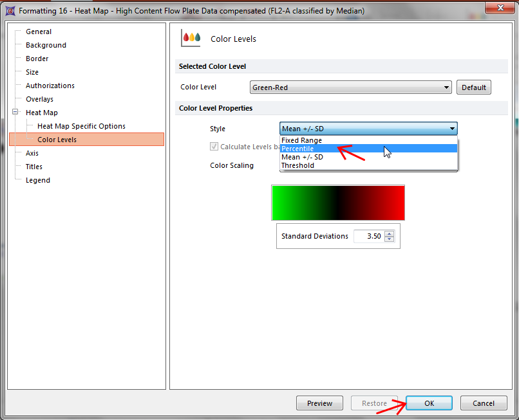Click the green-red gradient color bar
This screenshot has width=519, height=420.
coord(338,203)
